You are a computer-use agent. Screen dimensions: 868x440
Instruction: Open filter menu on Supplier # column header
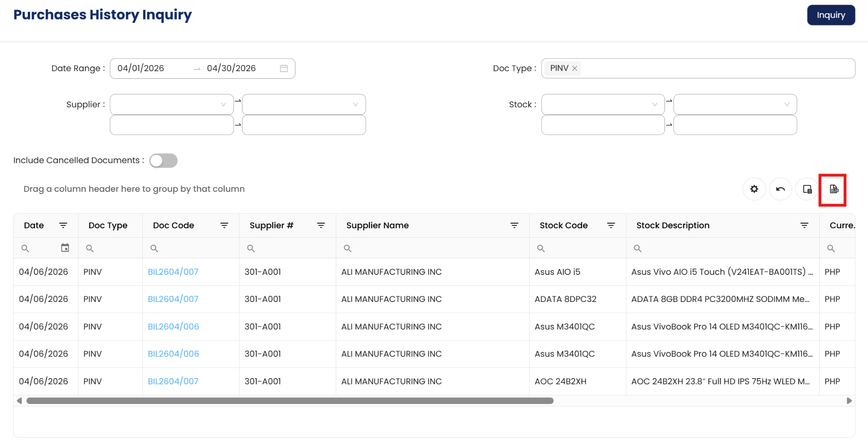point(321,225)
